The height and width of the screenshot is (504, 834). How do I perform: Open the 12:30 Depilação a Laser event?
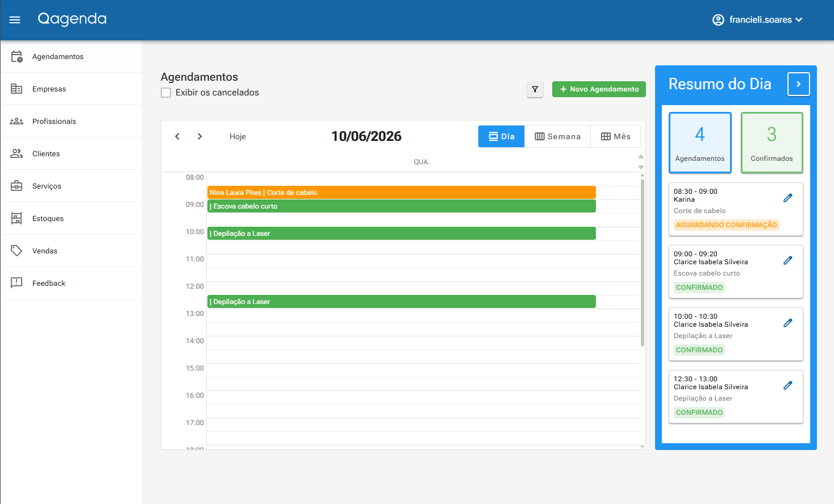point(402,302)
